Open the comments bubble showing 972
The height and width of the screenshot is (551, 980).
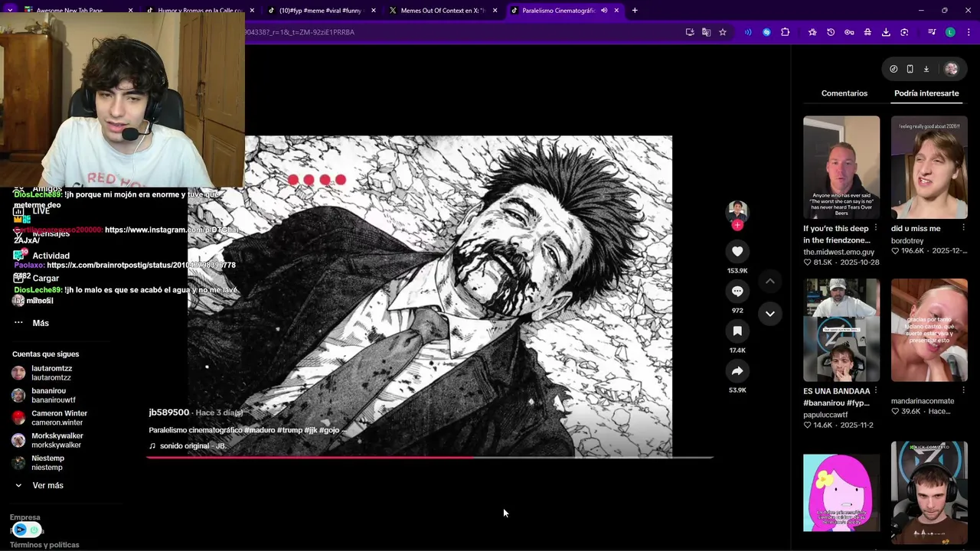click(737, 291)
